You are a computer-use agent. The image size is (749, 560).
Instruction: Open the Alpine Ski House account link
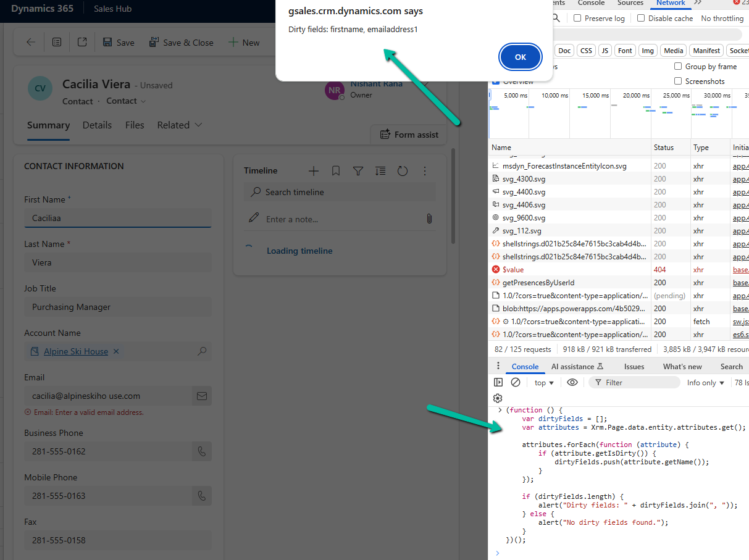[76, 351]
